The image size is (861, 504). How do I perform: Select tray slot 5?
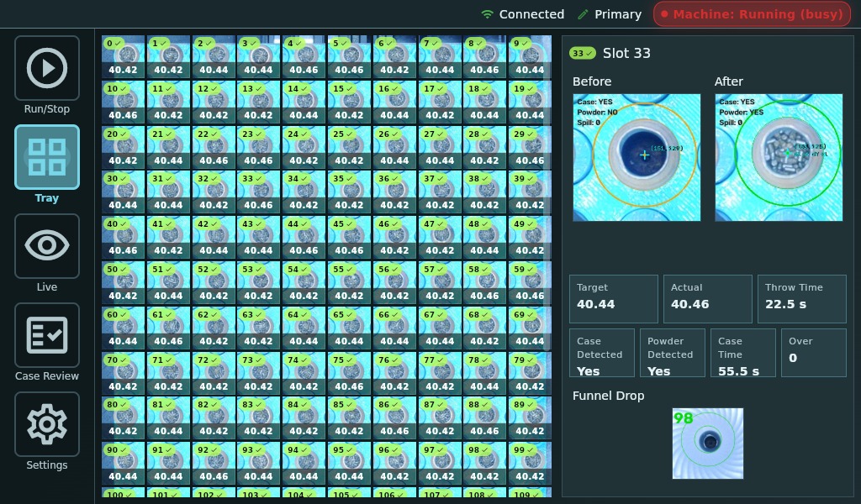[349, 56]
